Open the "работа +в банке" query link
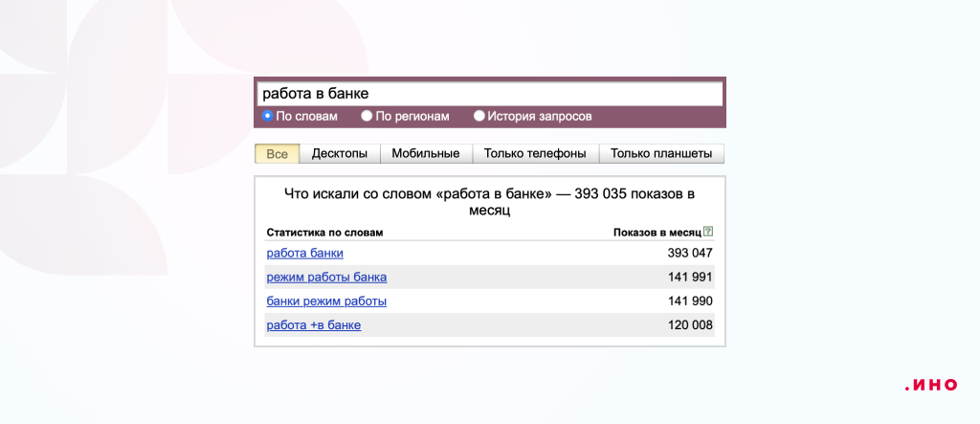 (313, 325)
